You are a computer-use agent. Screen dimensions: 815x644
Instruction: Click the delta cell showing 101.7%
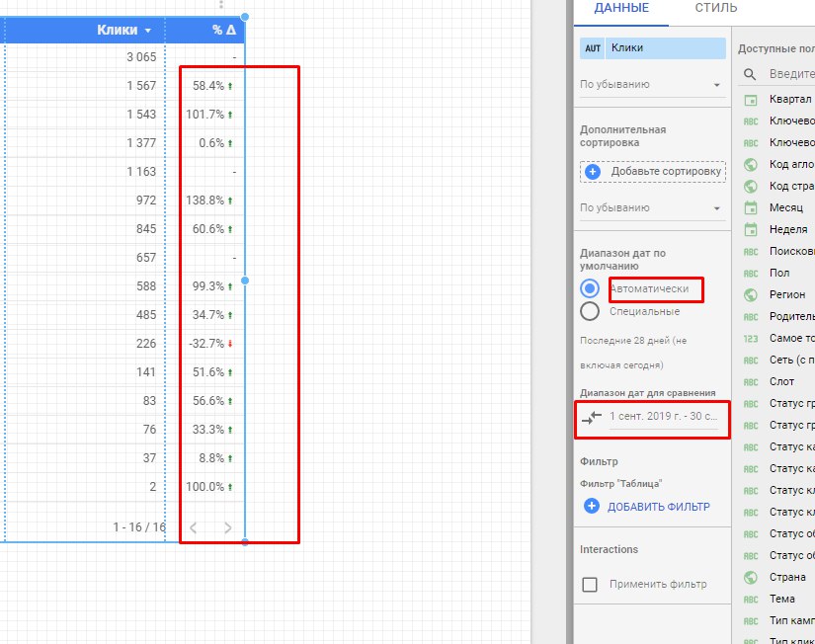pos(205,115)
